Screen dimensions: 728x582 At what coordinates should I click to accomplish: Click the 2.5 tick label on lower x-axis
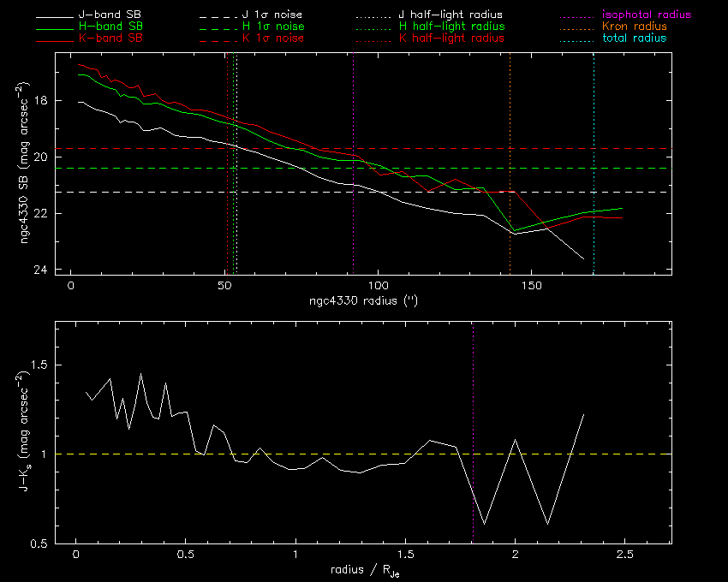click(624, 555)
